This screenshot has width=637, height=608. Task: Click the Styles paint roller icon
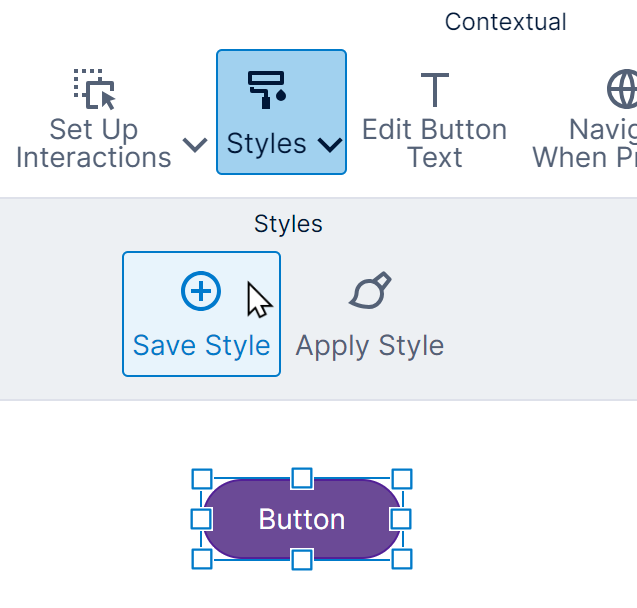click(x=268, y=89)
